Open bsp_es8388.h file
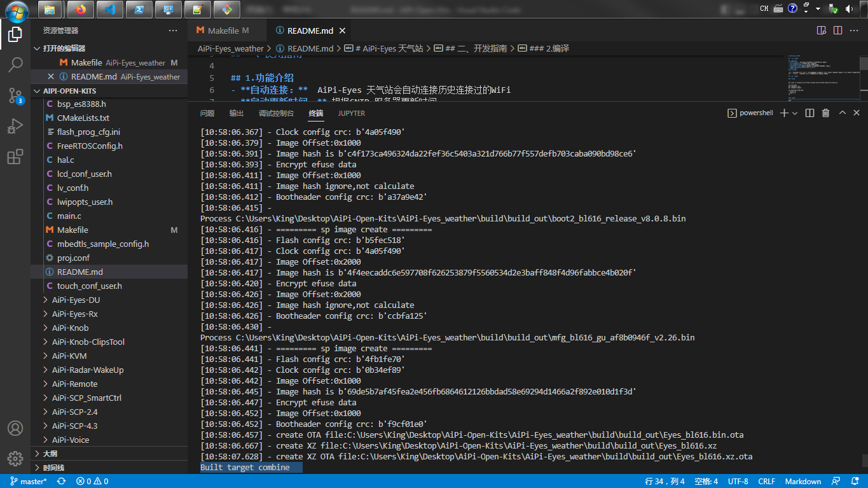The width and height of the screenshot is (868, 488). (109, 104)
